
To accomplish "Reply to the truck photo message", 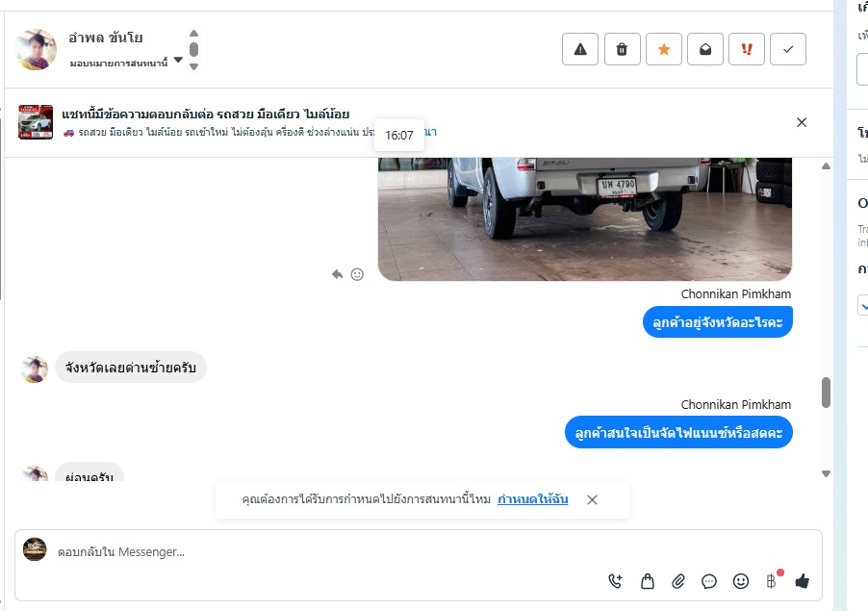I will 337,274.
